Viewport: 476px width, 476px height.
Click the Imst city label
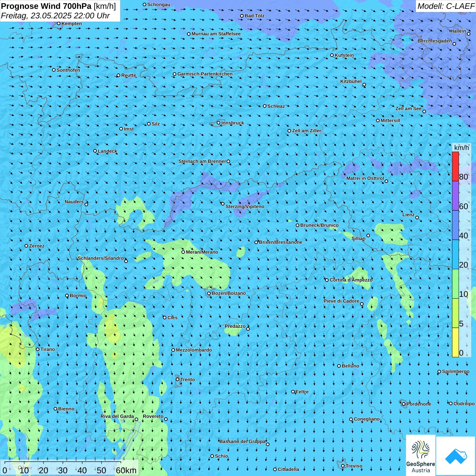click(x=129, y=129)
